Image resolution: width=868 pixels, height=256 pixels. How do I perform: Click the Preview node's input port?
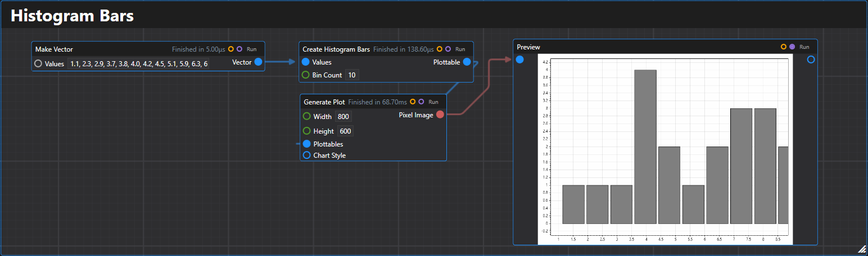point(520,60)
